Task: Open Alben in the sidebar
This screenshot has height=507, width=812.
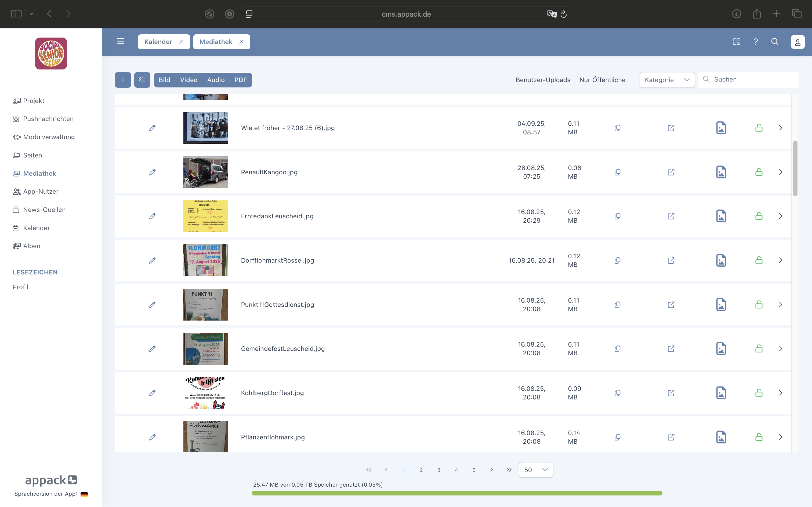Action: tap(31, 246)
